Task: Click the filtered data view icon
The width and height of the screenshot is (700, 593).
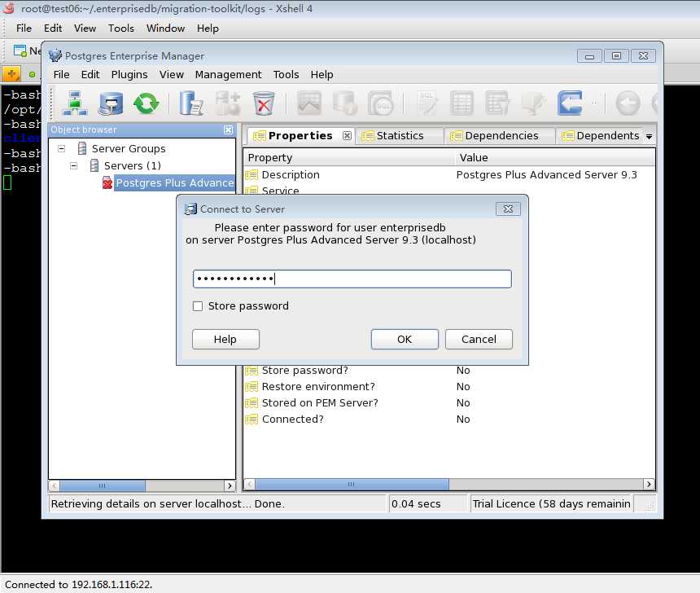Action: (497, 103)
